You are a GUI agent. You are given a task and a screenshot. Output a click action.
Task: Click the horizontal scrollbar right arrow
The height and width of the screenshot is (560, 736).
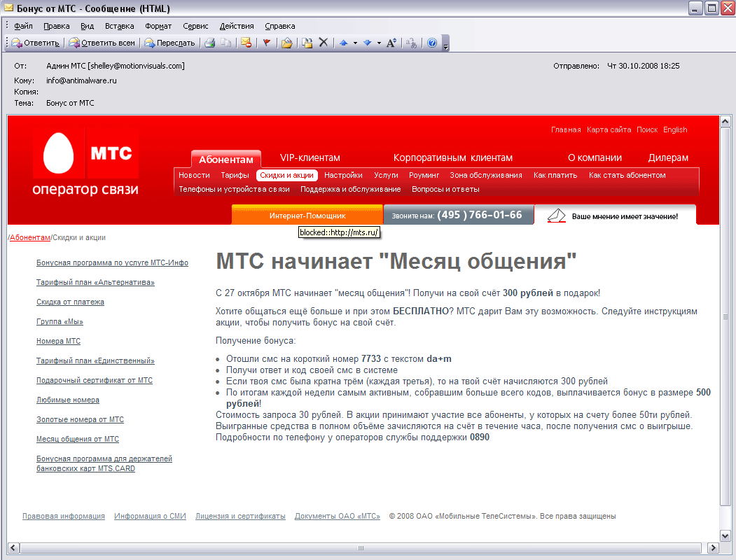click(713, 547)
